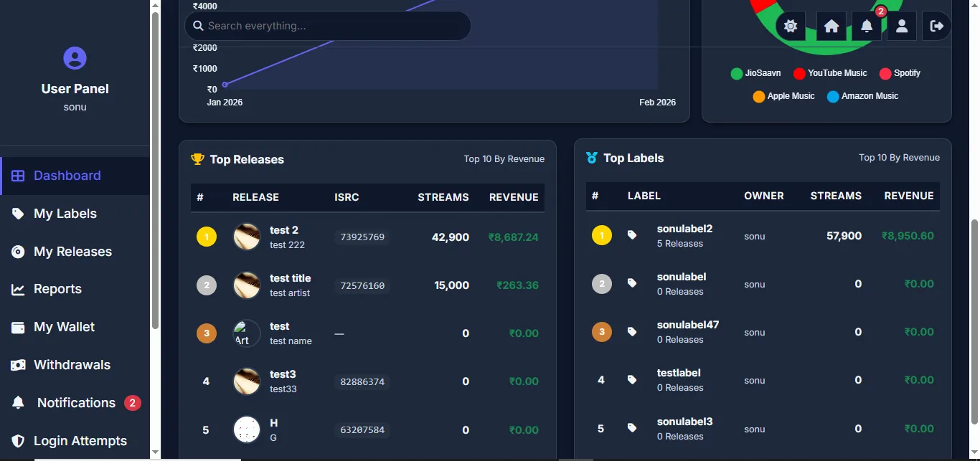Toggle the Amazon Music legend item
The image size is (980, 461).
point(862,96)
